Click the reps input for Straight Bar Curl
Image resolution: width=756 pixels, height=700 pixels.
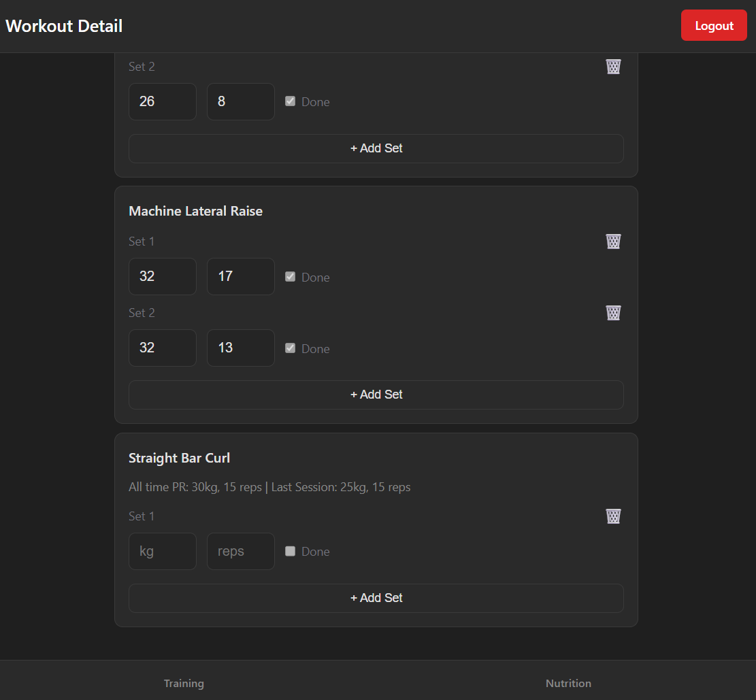(x=240, y=551)
